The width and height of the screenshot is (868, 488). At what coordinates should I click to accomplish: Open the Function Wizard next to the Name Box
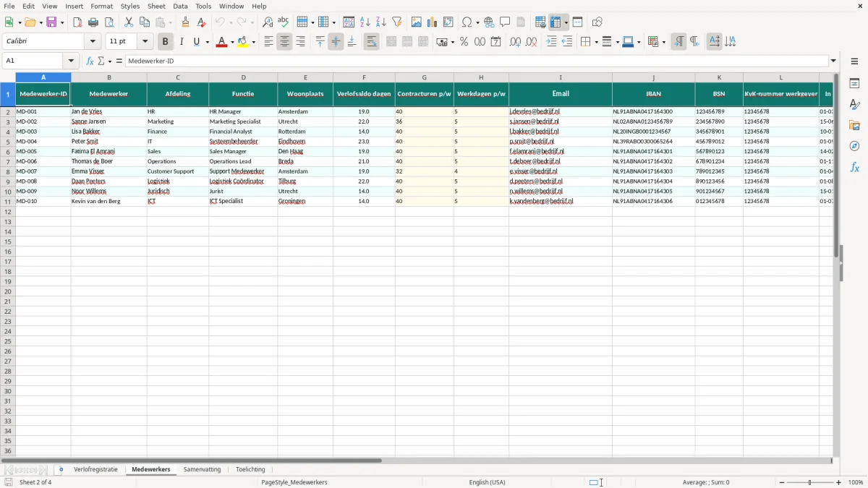[90, 61]
